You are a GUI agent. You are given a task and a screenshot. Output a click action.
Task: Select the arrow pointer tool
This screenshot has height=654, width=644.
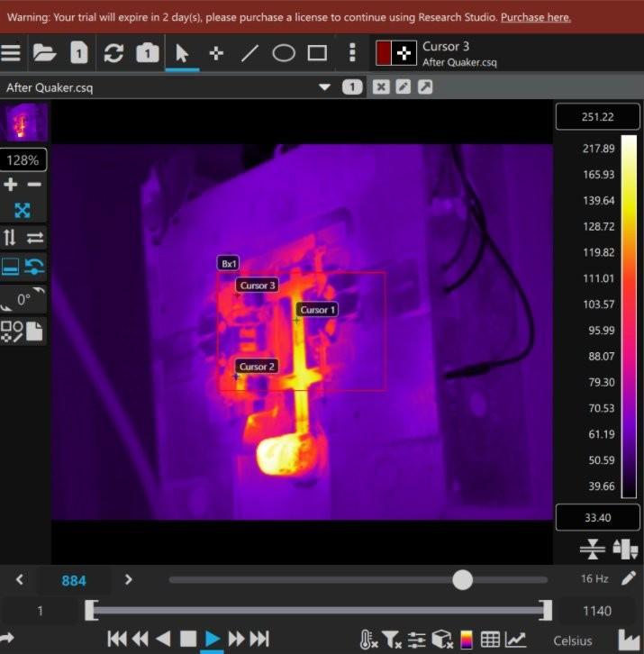click(x=182, y=53)
